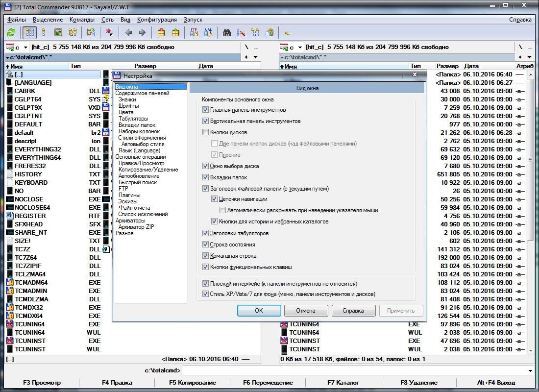Click the green Reread source toolbar icon
Image resolution: width=539 pixels, height=392 pixels.
[11, 33]
